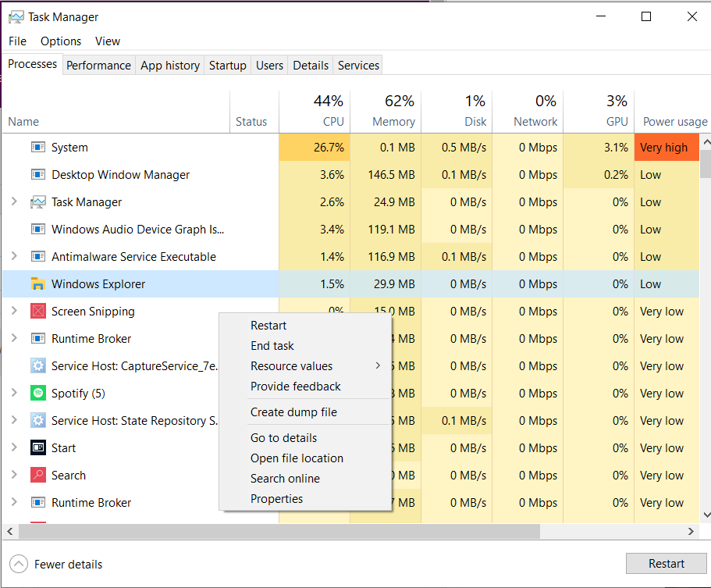The image size is (711, 588).
Task: Click the Screen Snipping process icon
Action: coord(37,312)
